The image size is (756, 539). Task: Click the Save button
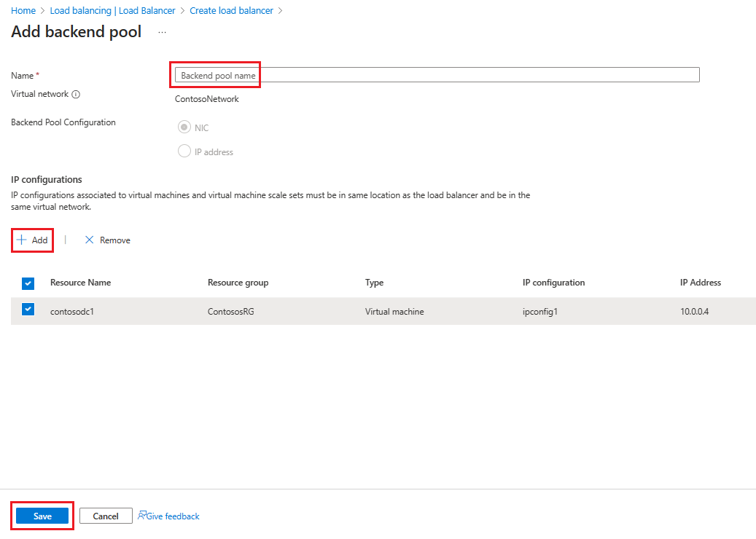42,516
